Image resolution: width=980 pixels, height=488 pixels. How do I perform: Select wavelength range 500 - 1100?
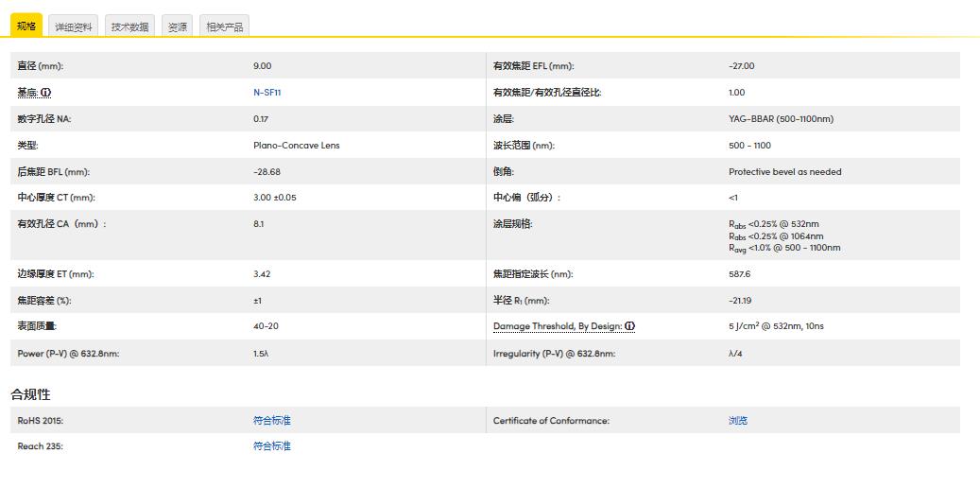pyautogui.click(x=750, y=145)
